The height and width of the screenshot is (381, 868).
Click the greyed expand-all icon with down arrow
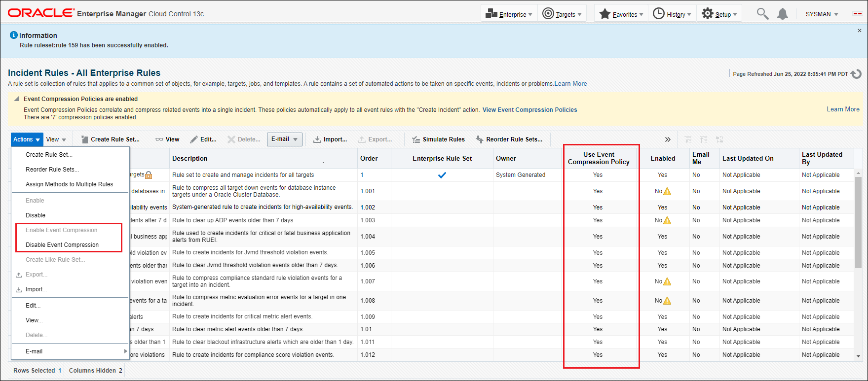click(x=688, y=139)
